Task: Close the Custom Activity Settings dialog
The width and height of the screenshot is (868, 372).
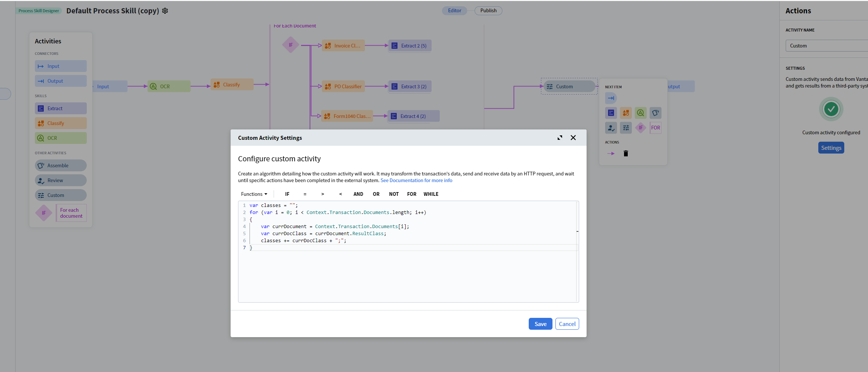Action: click(x=573, y=138)
